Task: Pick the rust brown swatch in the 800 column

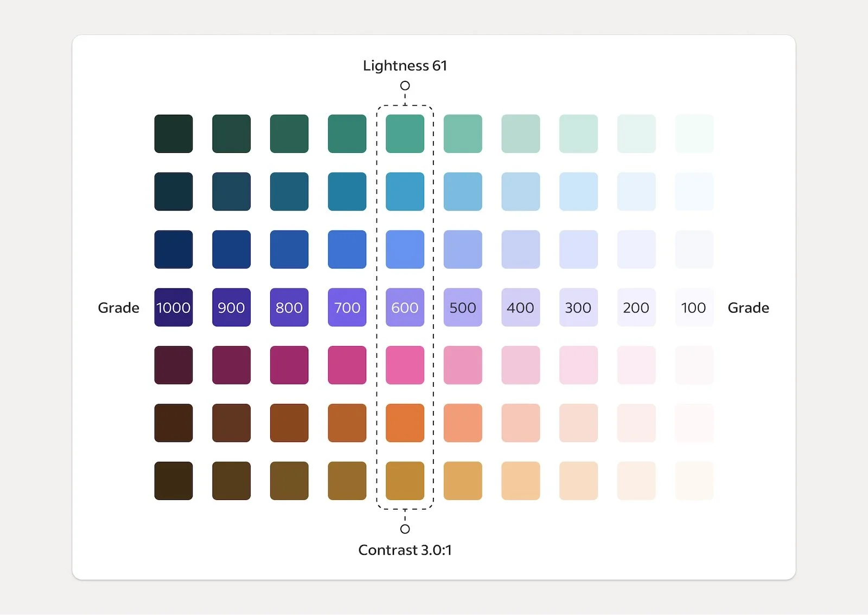Action: [x=289, y=423]
